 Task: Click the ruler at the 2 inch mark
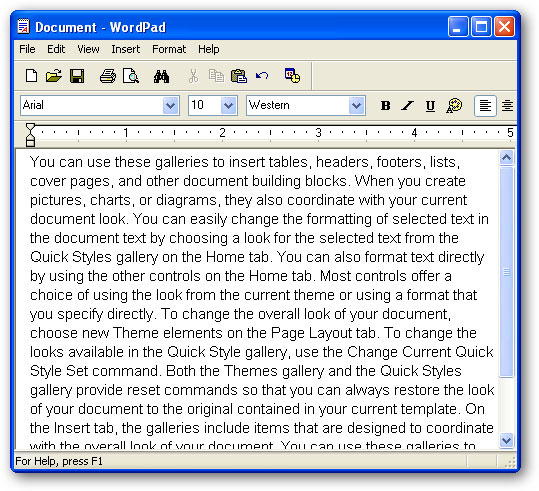click(x=222, y=132)
